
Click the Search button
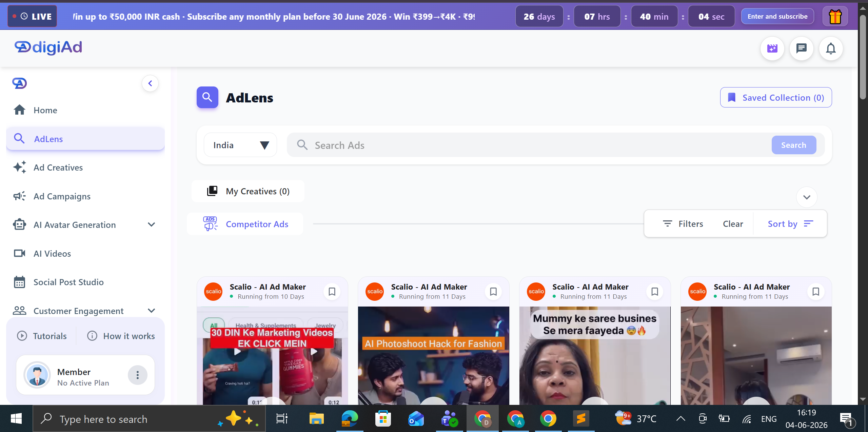coord(794,145)
